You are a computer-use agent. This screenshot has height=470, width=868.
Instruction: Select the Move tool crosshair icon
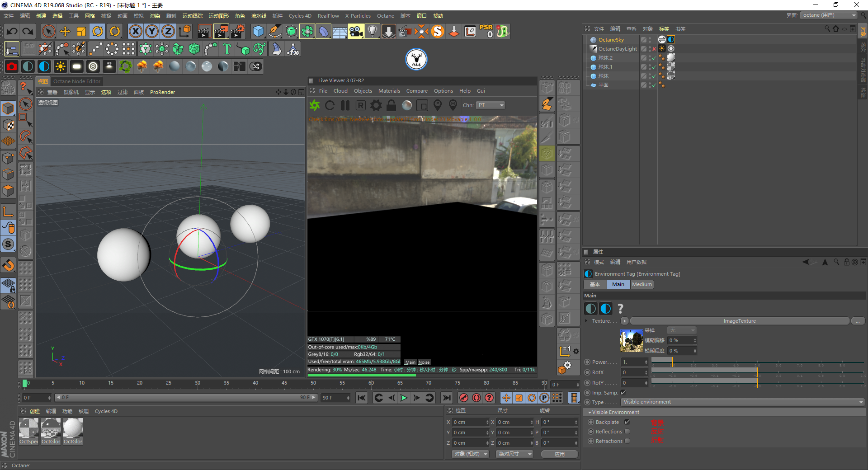tap(65, 31)
